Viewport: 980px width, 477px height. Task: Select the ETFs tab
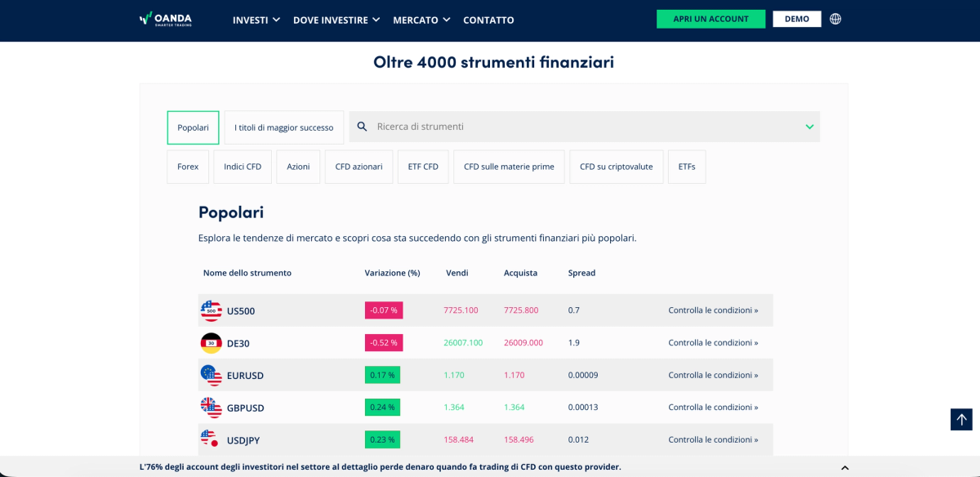click(687, 167)
